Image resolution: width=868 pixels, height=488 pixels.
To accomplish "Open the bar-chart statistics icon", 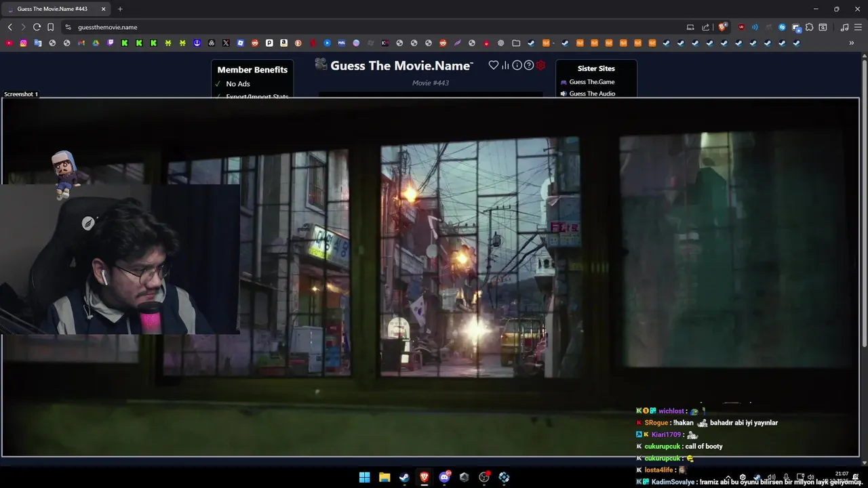I will click(505, 65).
